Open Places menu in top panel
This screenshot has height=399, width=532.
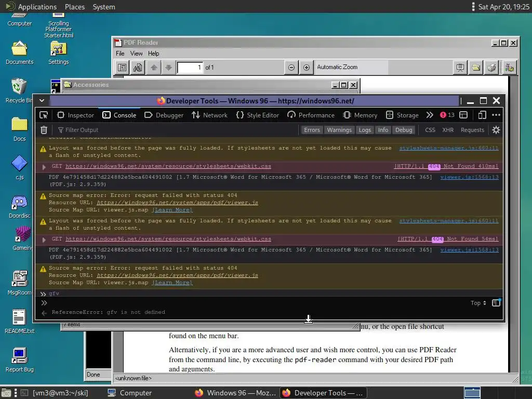pyautogui.click(x=75, y=7)
